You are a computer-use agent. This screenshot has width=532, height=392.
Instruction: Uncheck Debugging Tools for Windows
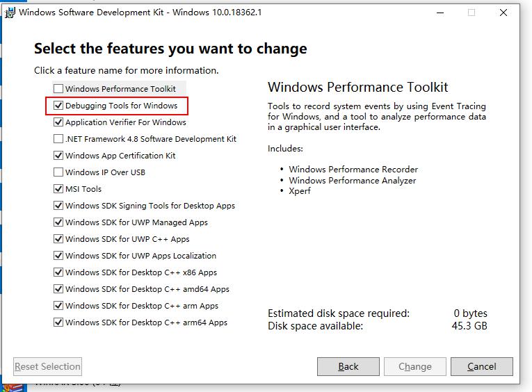pyautogui.click(x=58, y=106)
